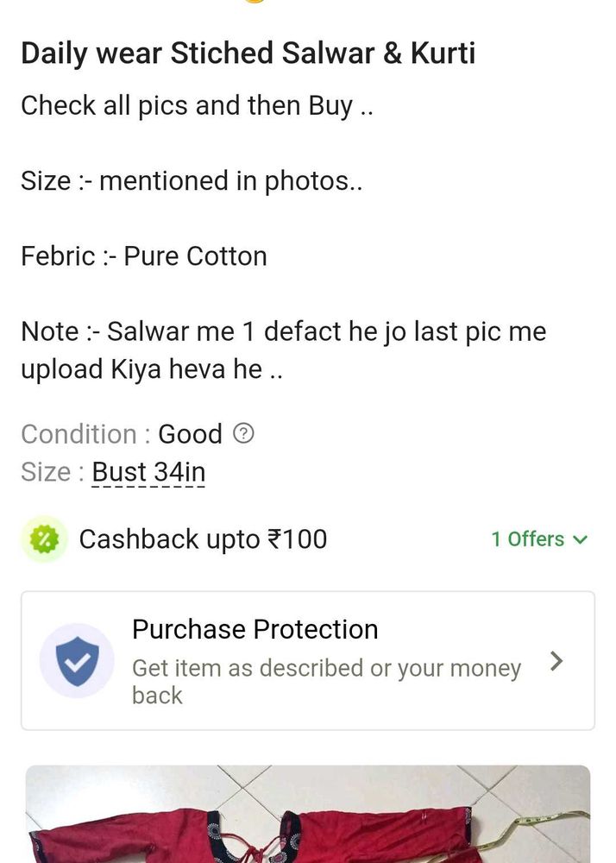Tap "Get item as described or your money back"
Image resolution: width=616 pixels, height=863 pixels.
click(326, 681)
